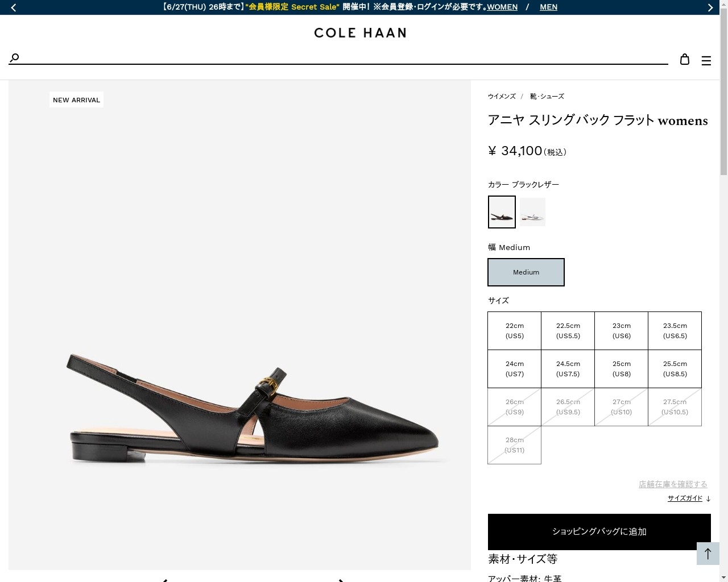
Task: Click the Cole Haan logo
Action: click(x=360, y=33)
